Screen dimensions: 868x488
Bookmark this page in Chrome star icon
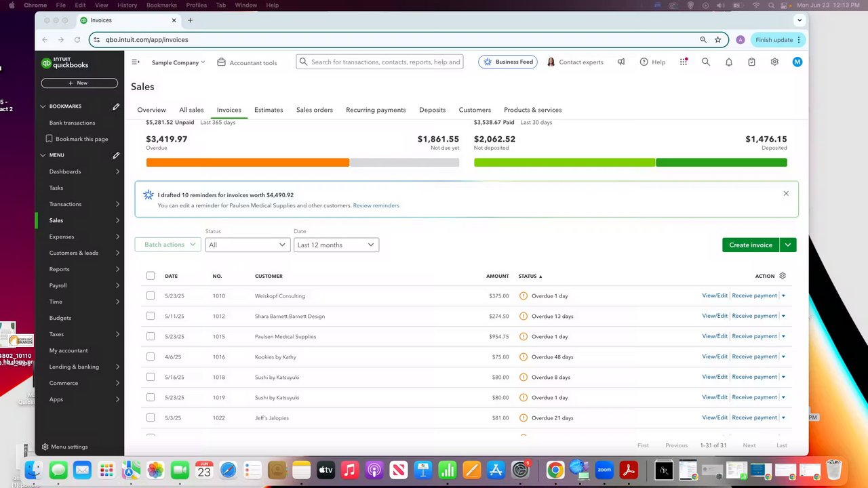pos(718,40)
